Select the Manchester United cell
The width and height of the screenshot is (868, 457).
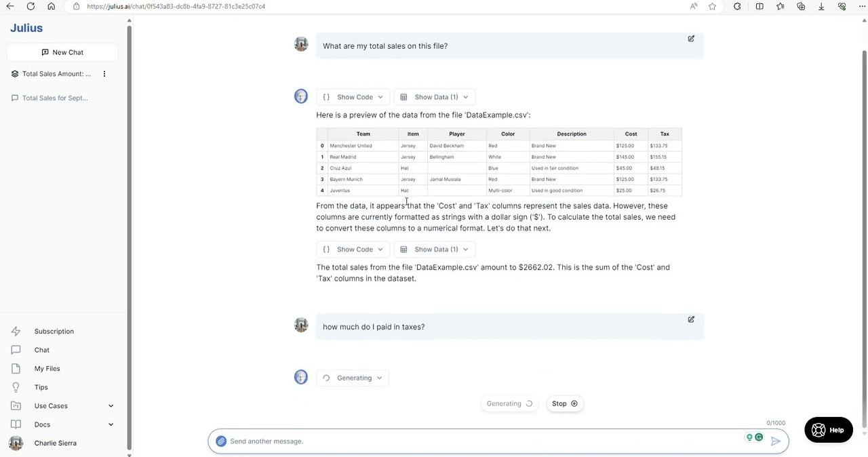tap(363, 146)
